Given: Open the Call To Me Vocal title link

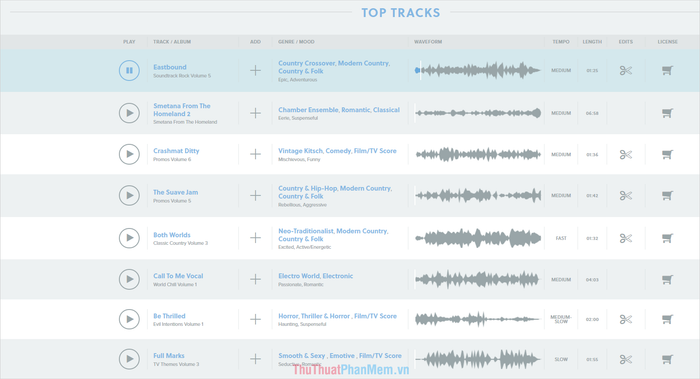Looking at the screenshot, I should point(178,276).
